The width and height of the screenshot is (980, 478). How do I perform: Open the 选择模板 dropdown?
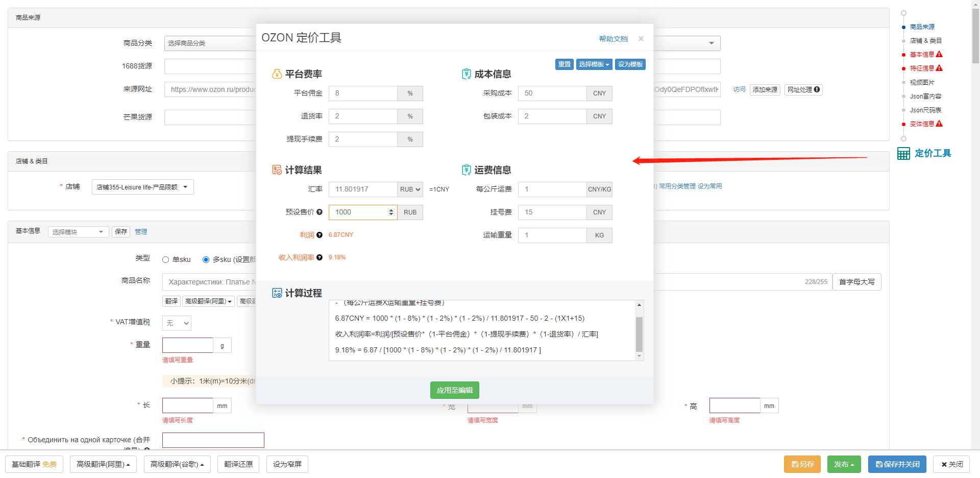pyautogui.click(x=594, y=64)
